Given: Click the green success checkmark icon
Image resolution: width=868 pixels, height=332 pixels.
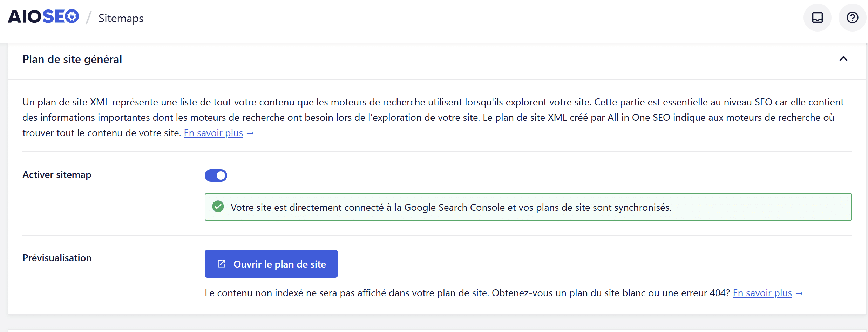Looking at the screenshot, I should click(218, 207).
